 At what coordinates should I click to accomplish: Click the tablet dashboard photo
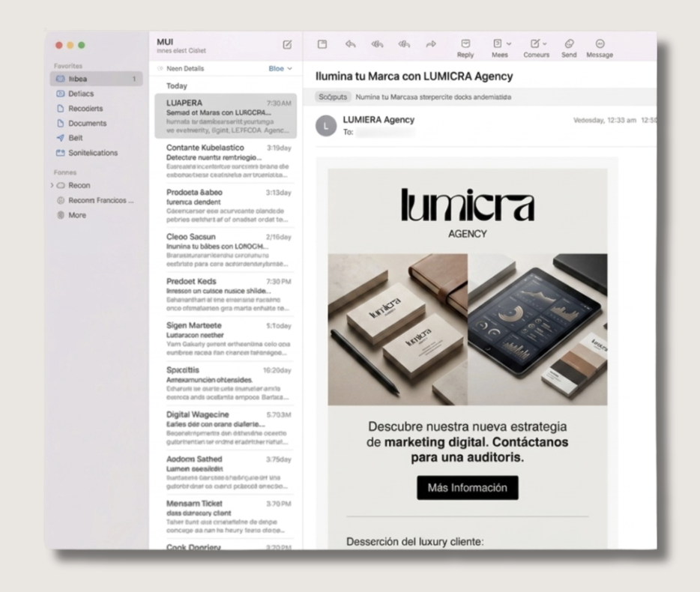tap(537, 330)
